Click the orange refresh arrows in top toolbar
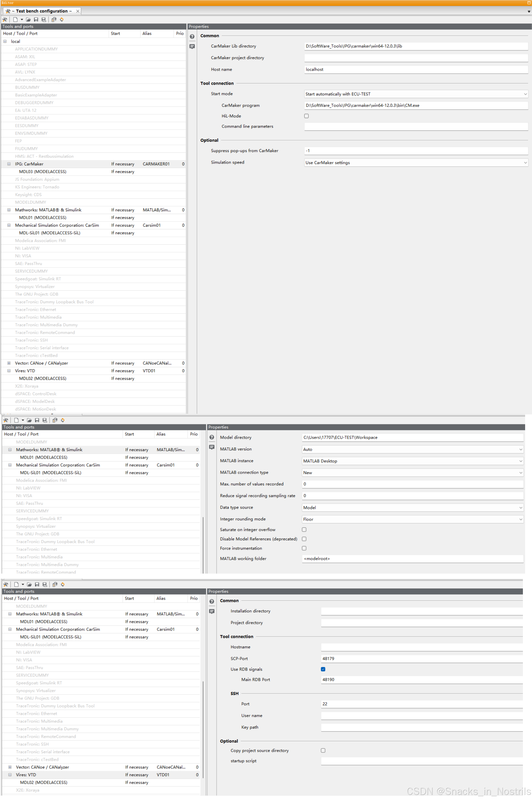532x800 pixels. pos(62,20)
